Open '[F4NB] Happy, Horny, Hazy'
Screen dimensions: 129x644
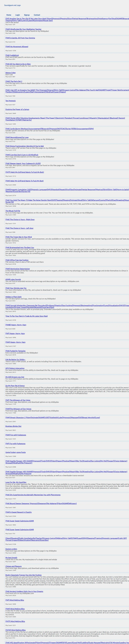tap(16, 325)
